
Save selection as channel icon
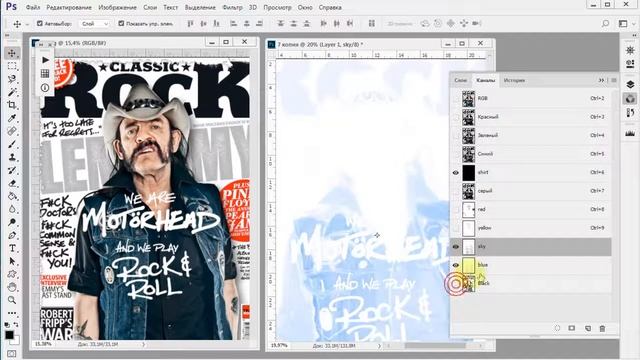[571, 328]
